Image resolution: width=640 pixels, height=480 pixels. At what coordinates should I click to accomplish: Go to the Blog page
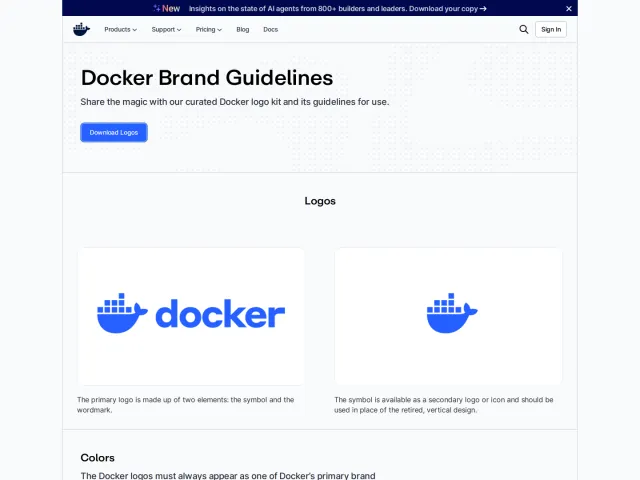242,29
